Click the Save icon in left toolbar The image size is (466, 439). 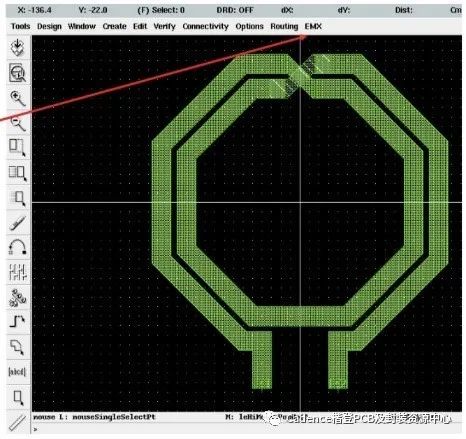(17, 47)
